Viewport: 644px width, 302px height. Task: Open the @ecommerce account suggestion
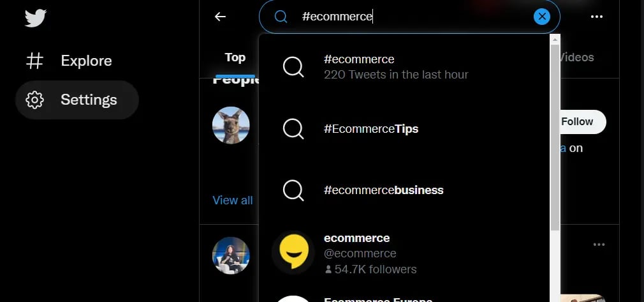click(x=404, y=253)
